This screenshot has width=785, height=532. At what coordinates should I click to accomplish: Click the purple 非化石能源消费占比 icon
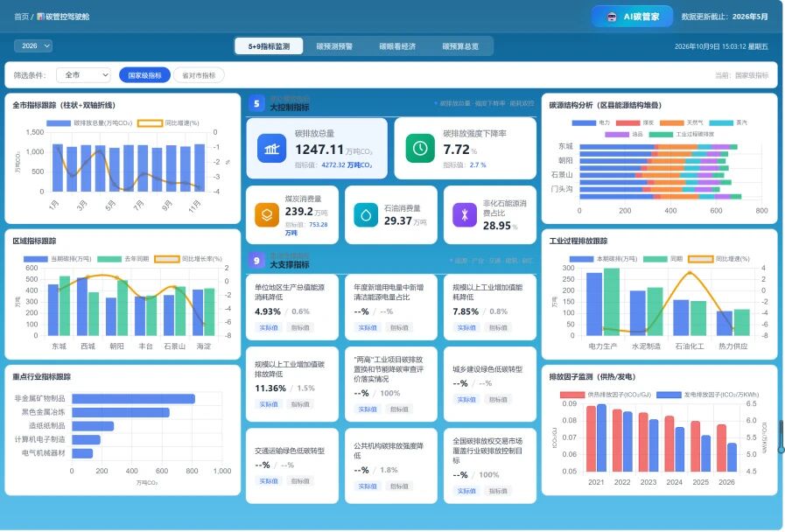[x=465, y=214]
